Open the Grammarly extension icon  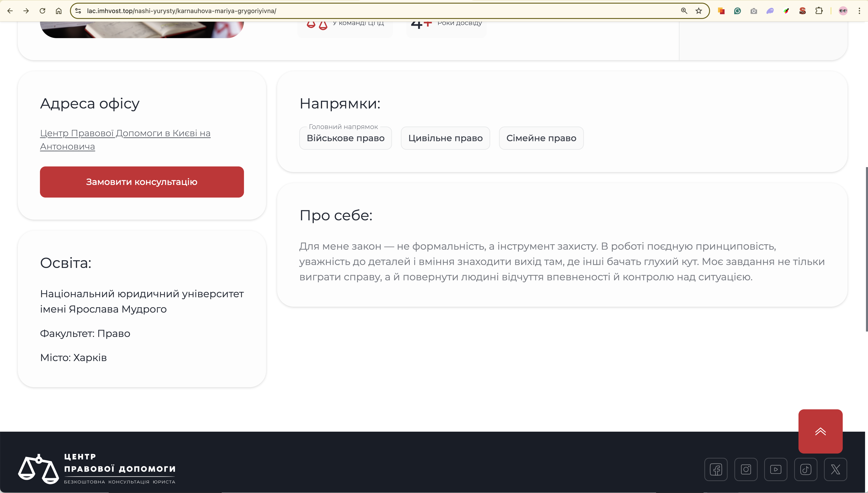tap(737, 11)
